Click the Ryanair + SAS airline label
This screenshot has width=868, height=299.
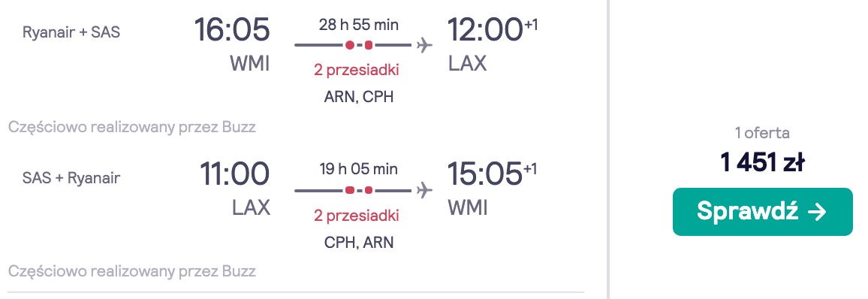[71, 32]
